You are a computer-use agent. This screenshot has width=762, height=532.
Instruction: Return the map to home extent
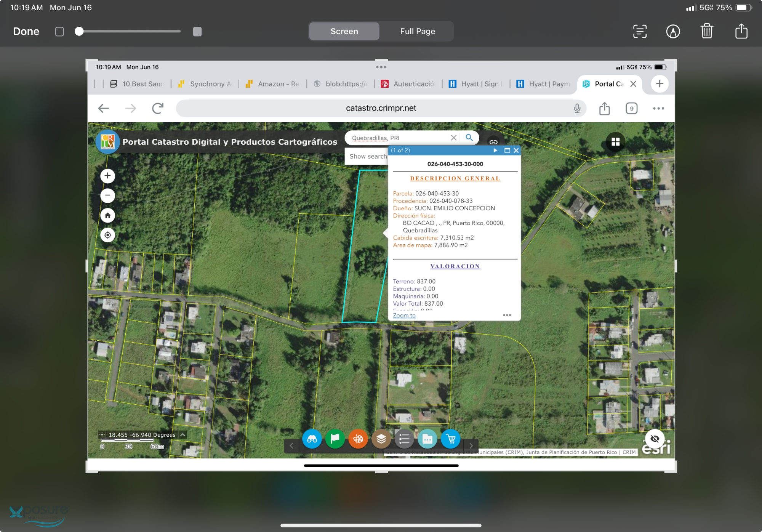point(108,215)
